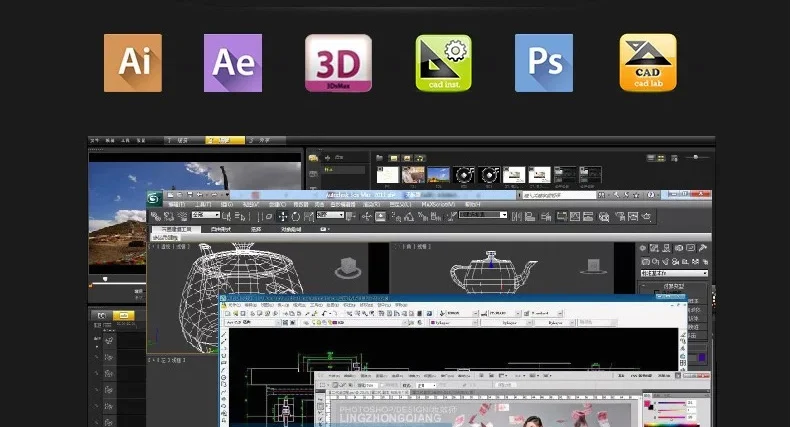
Task: Toggle the topmost track button in video timeline
Action: click(109, 341)
